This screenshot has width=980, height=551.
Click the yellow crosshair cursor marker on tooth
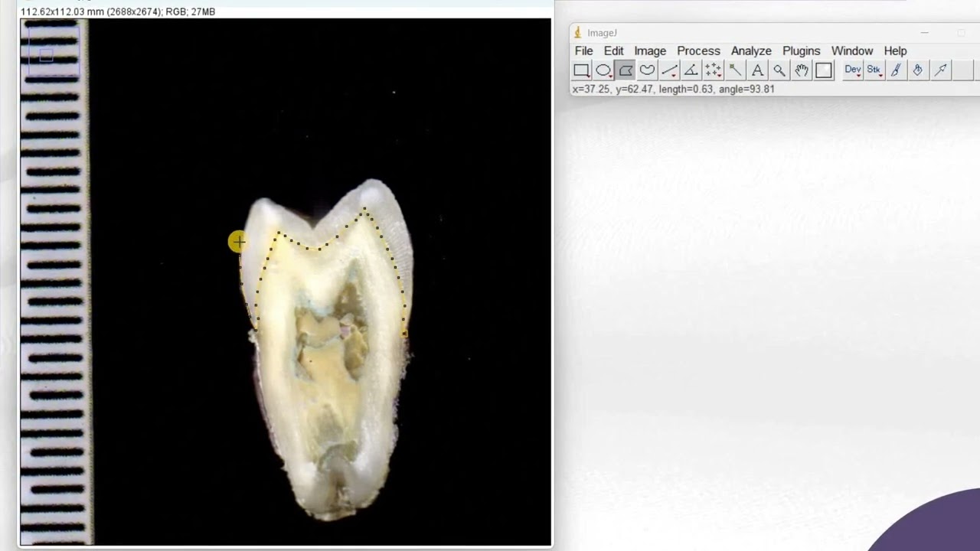238,243
